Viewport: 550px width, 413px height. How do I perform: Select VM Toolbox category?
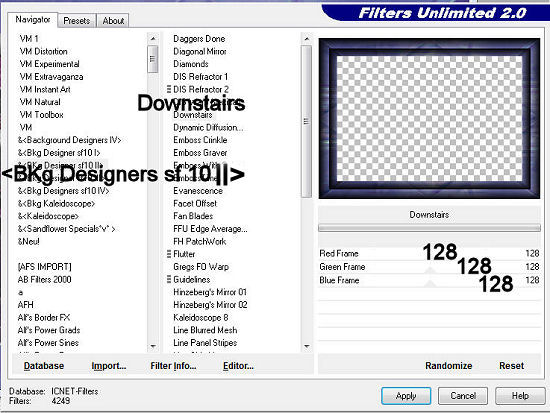41,114
